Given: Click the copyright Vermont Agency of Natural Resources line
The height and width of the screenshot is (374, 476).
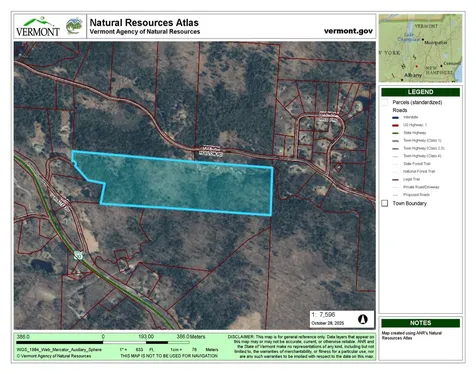Looking at the screenshot, I should 54,356.
